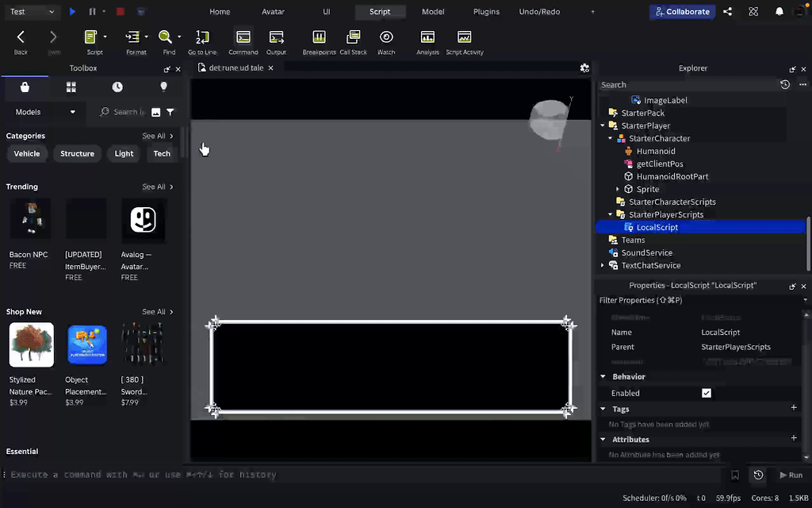Screen dimensions: 812x508
Task: Open the Bacon NPC thumbnail
Action: [31, 219]
